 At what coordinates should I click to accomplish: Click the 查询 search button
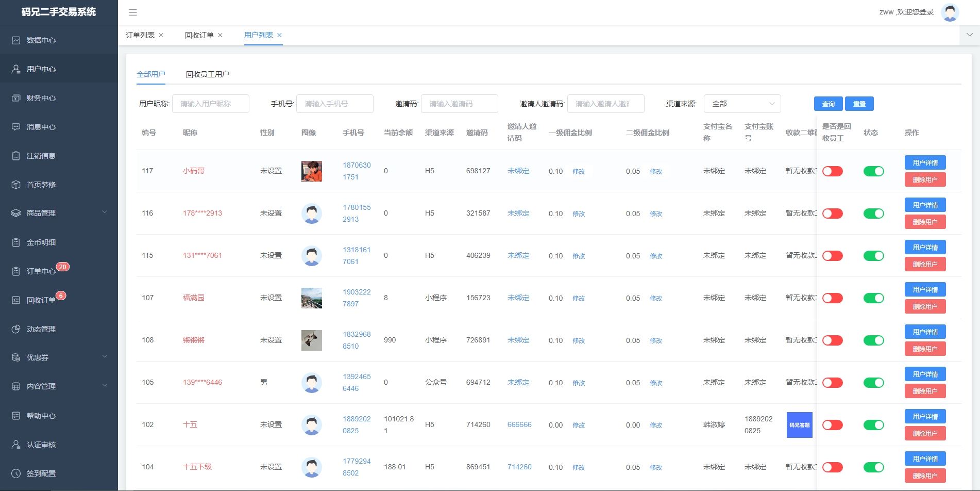click(829, 104)
